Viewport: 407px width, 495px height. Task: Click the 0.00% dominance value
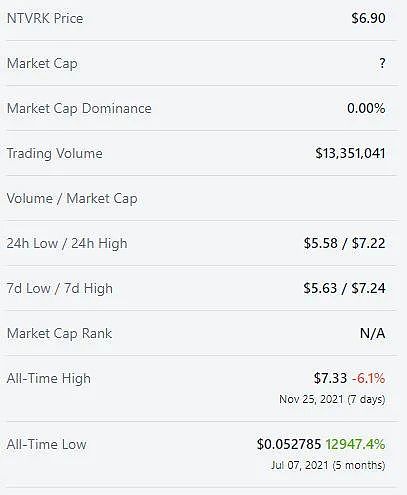tap(366, 108)
